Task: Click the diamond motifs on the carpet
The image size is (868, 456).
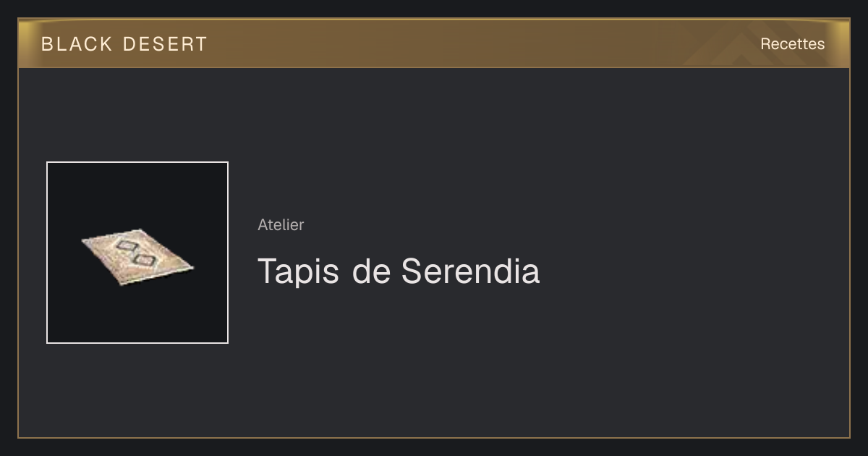Action: 135,252
